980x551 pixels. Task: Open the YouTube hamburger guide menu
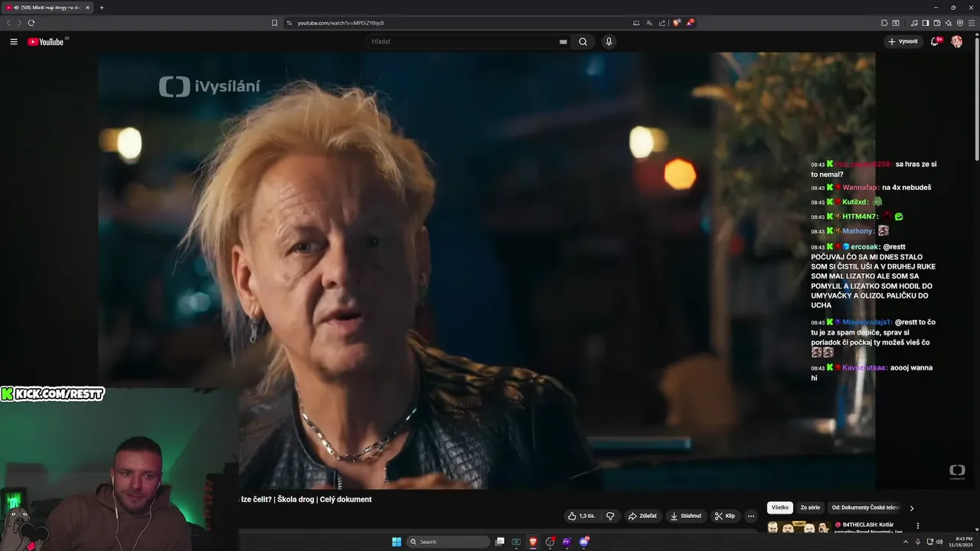tap(13, 41)
